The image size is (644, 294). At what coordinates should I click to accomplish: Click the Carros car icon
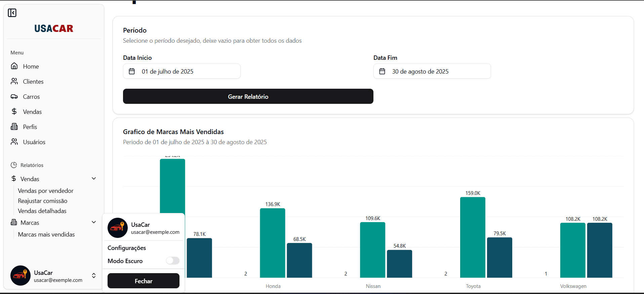tap(14, 97)
